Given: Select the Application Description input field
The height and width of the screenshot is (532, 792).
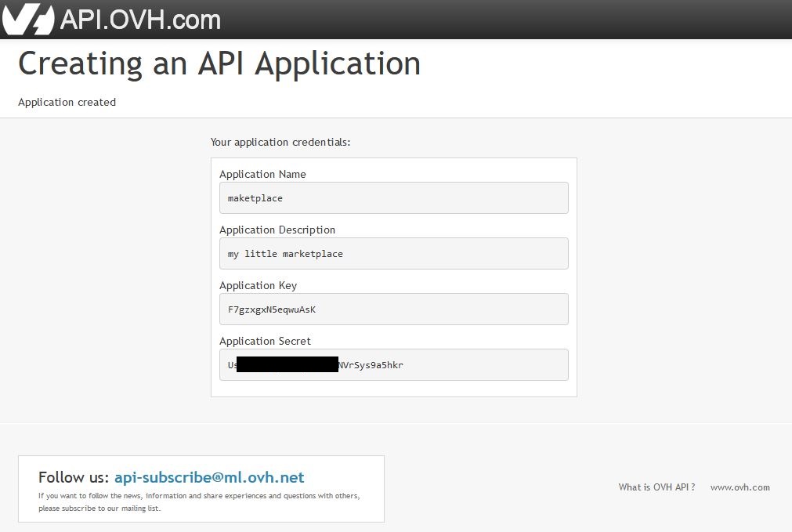Looking at the screenshot, I should (393, 254).
